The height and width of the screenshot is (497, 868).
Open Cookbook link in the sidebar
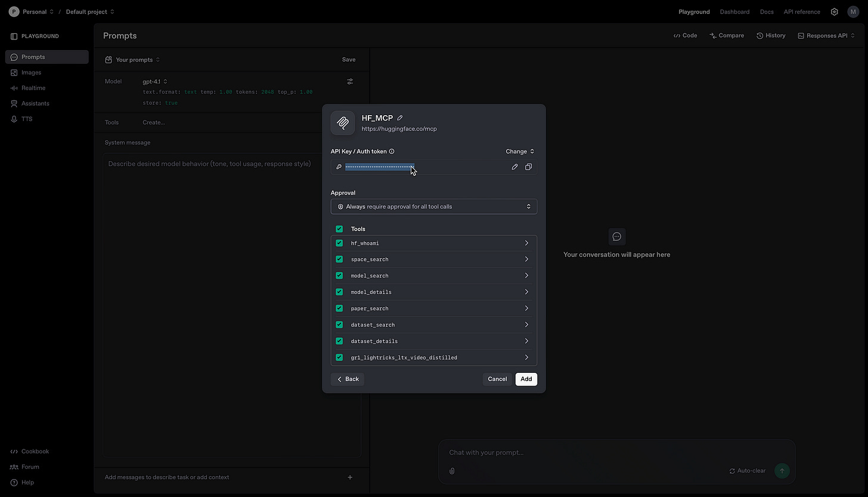coord(30,452)
